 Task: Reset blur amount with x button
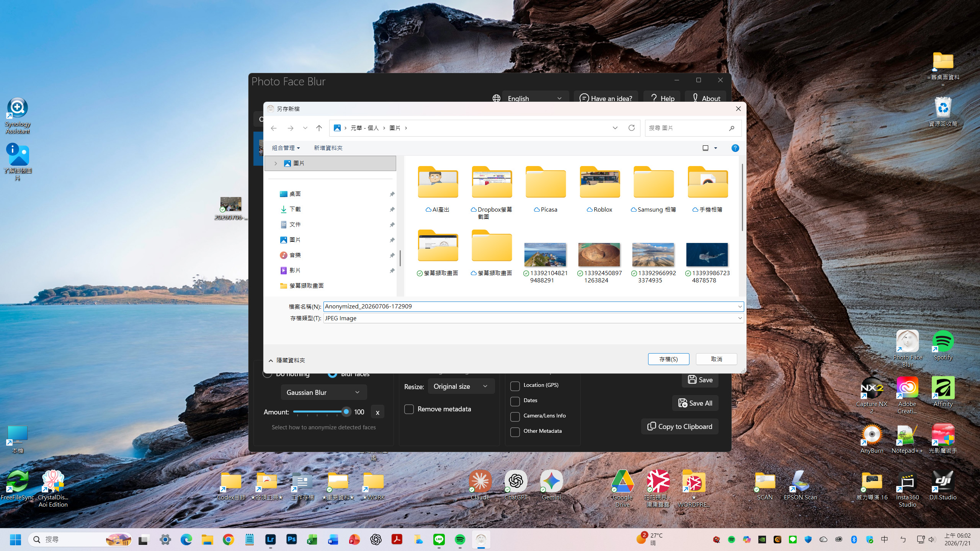(x=377, y=412)
